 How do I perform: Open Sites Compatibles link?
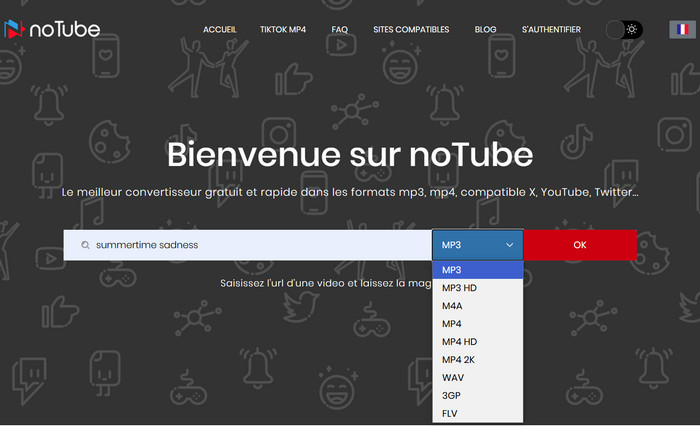pyautogui.click(x=411, y=30)
